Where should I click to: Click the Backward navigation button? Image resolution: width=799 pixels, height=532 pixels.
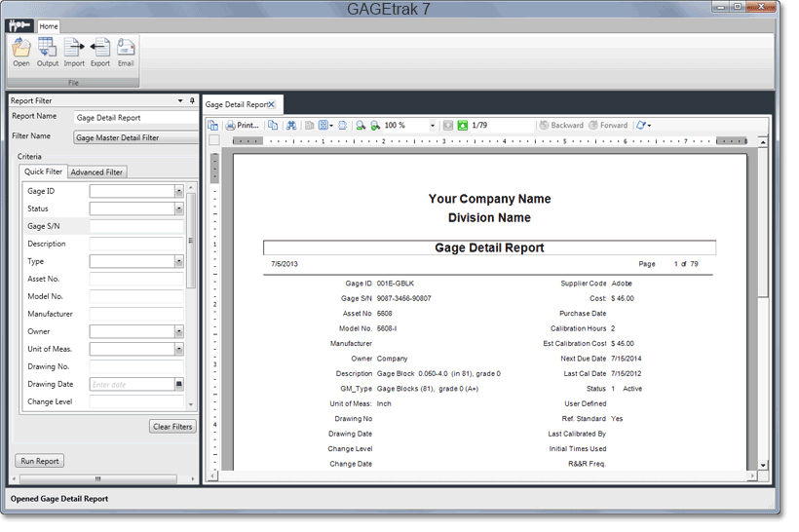(561, 126)
